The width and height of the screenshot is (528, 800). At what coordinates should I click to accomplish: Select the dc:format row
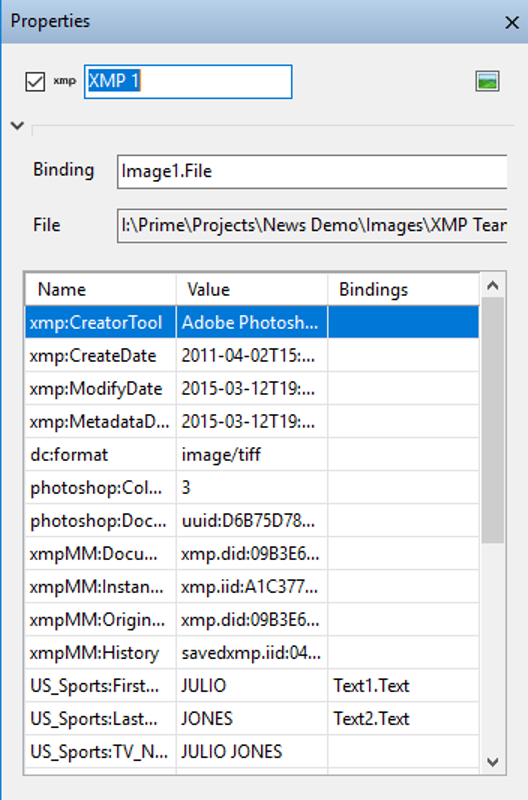click(x=252, y=455)
